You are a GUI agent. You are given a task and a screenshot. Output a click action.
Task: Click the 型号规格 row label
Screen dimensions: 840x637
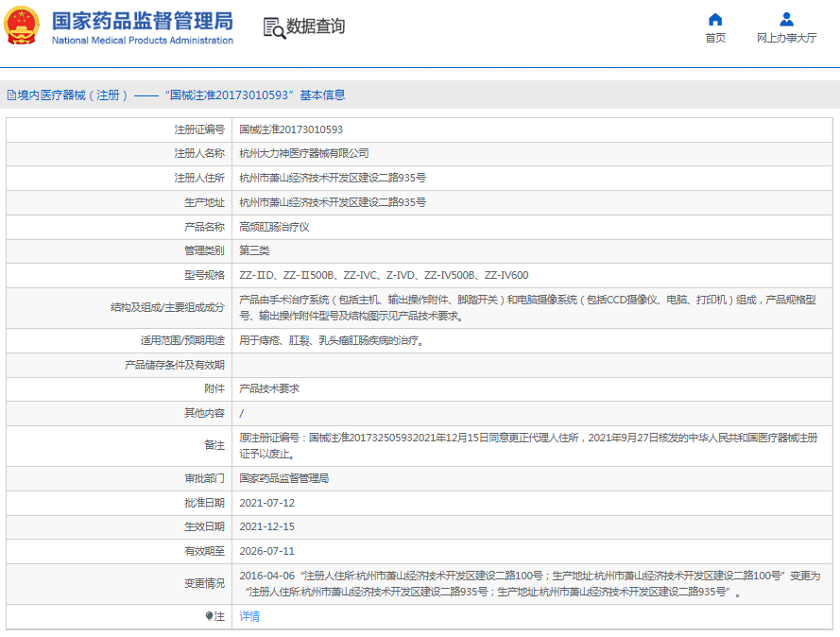click(x=205, y=275)
